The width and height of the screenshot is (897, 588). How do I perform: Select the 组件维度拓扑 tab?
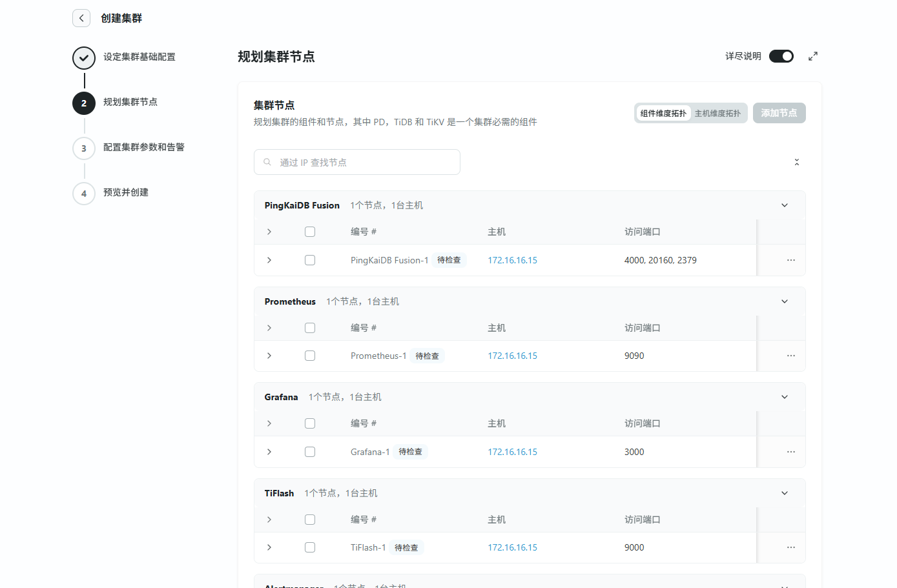coord(663,113)
